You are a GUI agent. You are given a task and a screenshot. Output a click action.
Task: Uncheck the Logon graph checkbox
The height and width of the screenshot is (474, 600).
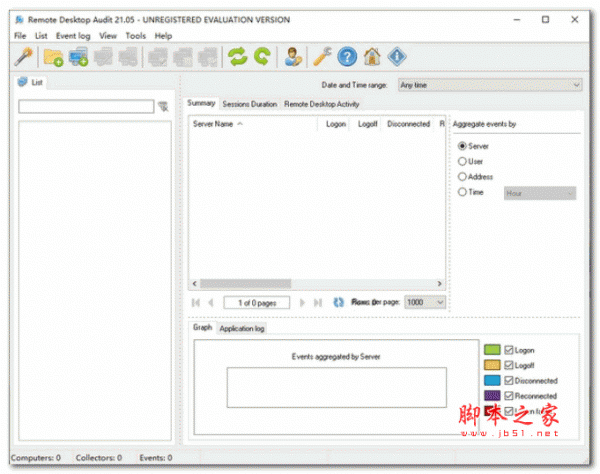click(x=509, y=350)
